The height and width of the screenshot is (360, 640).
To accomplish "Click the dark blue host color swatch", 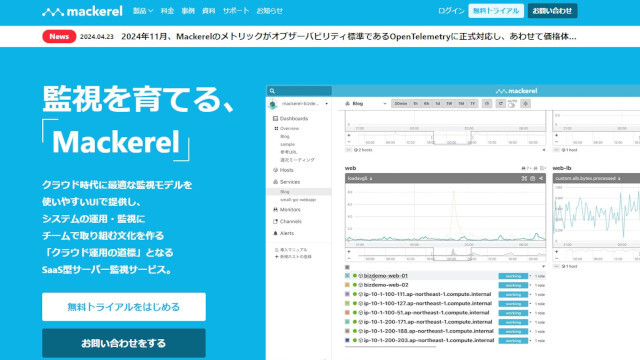I will pyautogui.click(x=347, y=340).
